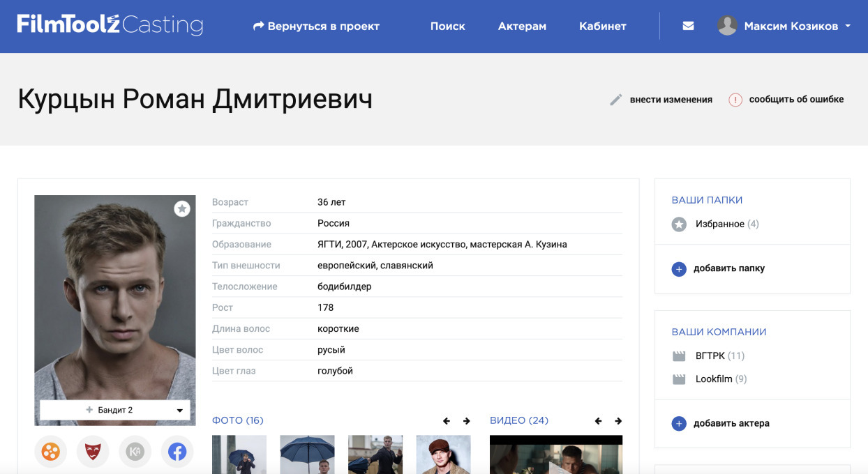The height and width of the screenshot is (474, 868).
Task: Click the eye color value голубой
Action: coord(336,371)
